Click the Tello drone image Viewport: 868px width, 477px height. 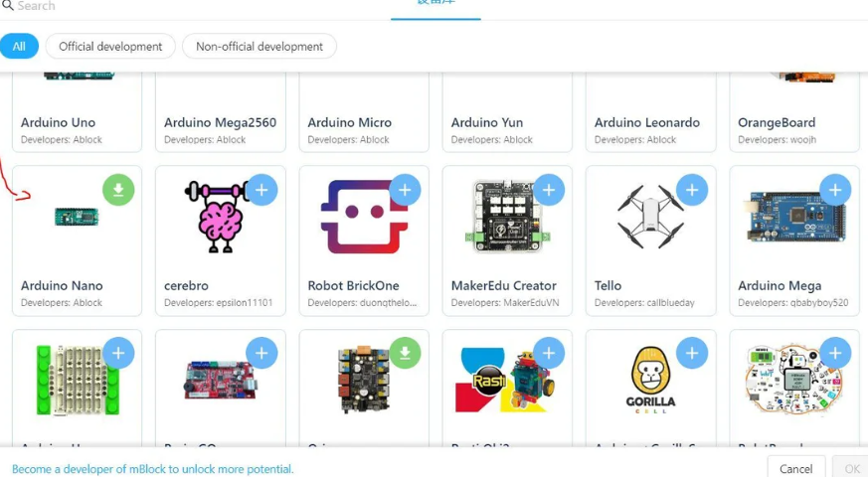[650, 219]
